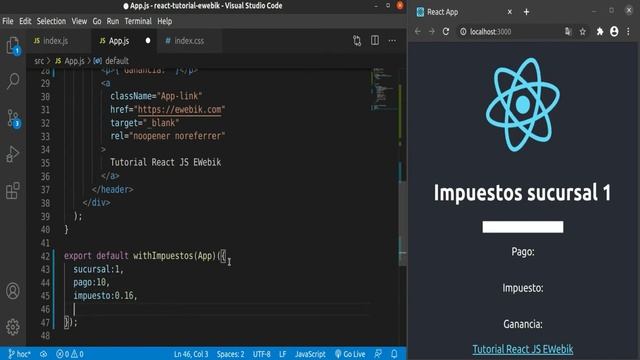Click the text impuesto:0.16, in the editor
This screenshot has width=640, height=360.
pos(105,296)
